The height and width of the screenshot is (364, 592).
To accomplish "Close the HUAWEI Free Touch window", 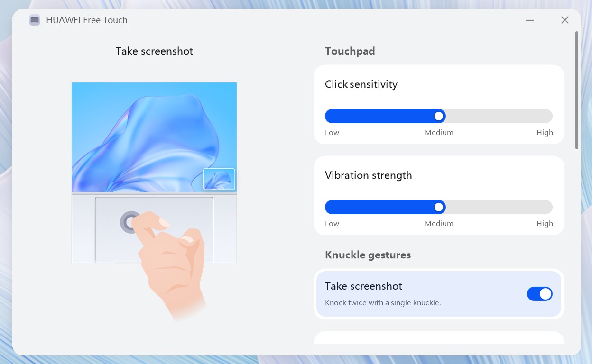I will point(564,20).
